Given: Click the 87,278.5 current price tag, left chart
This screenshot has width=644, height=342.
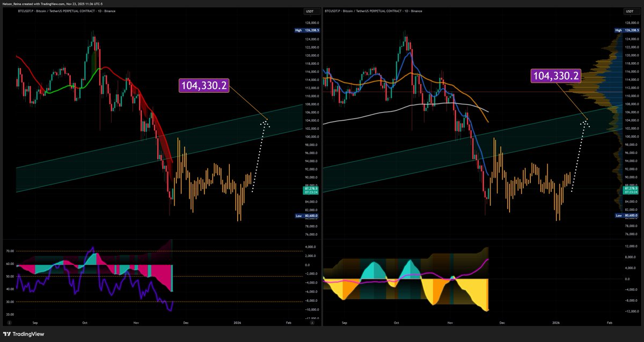Looking at the screenshot, I should point(311,190).
